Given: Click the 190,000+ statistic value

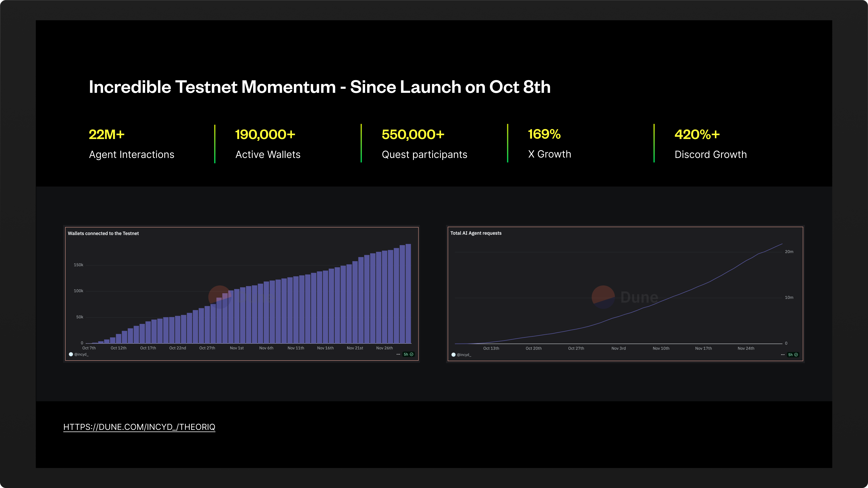Looking at the screenshot, I should [x=265, y=134].
